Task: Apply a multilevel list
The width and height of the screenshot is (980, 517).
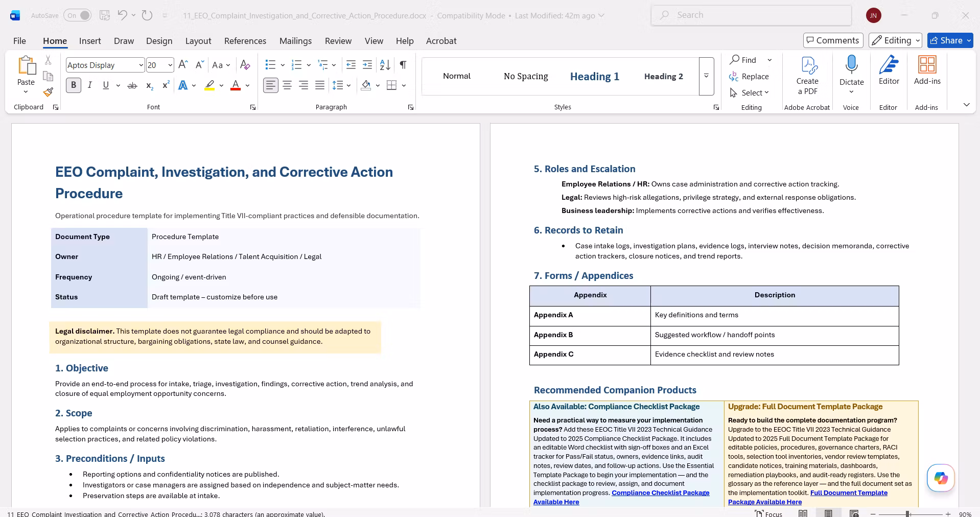Action: click(323, 65)
